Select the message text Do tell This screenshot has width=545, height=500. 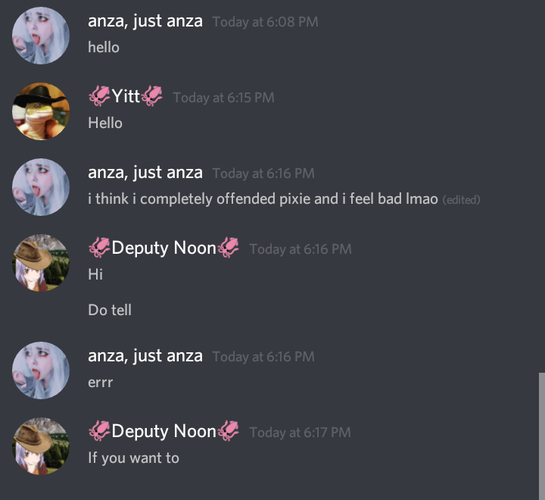click(x=110, y=310)
